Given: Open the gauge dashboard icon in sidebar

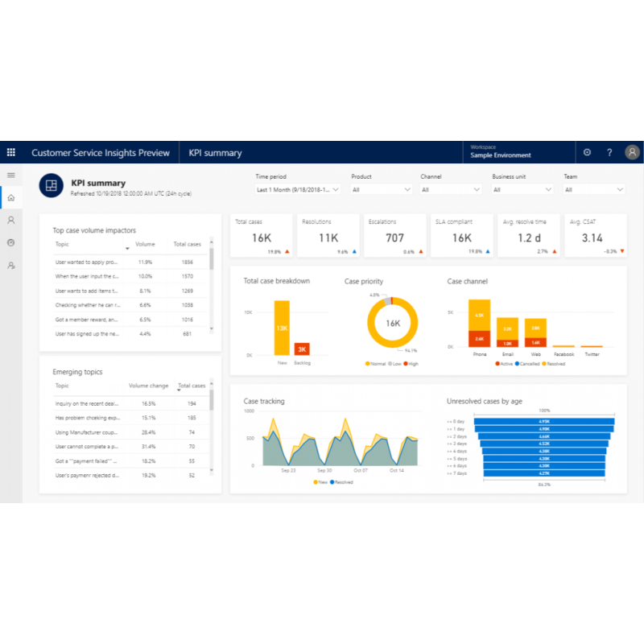Looking at the screenshot, I should (11, 243).
